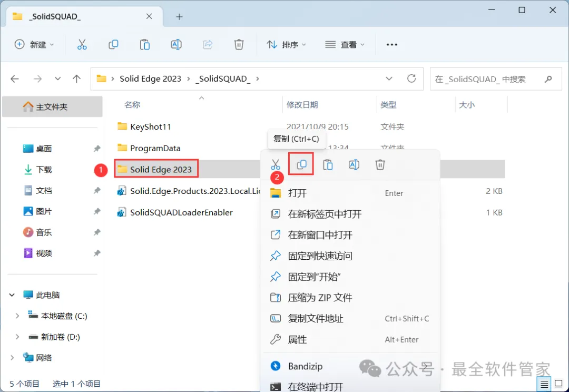Switch to the details view icon in status bar

(544, 384)
